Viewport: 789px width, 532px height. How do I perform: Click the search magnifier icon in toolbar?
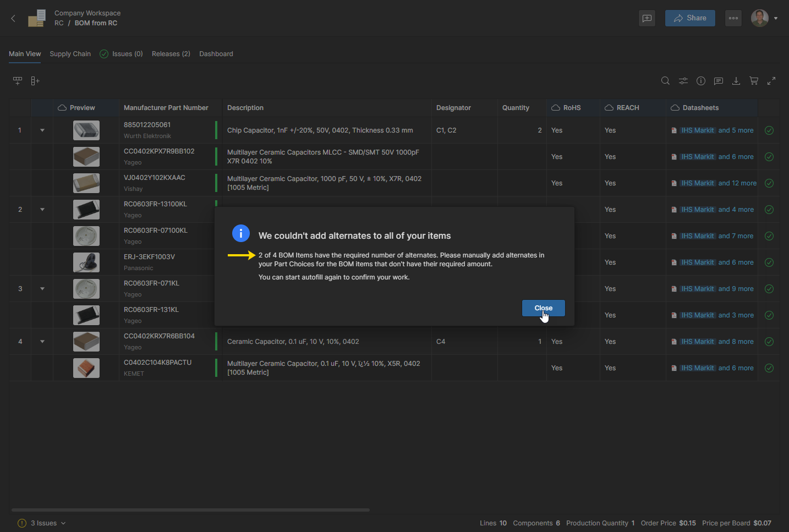(x=665, y=81)
